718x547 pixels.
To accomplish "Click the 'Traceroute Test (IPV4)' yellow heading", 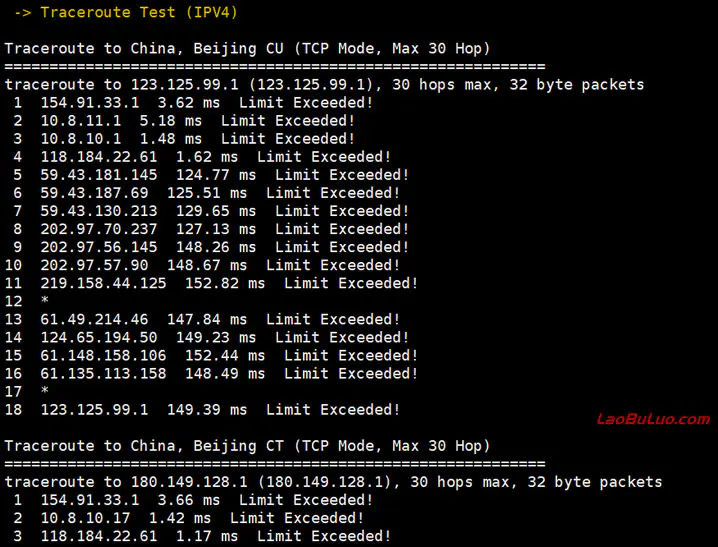I will [x=138, y=13].
